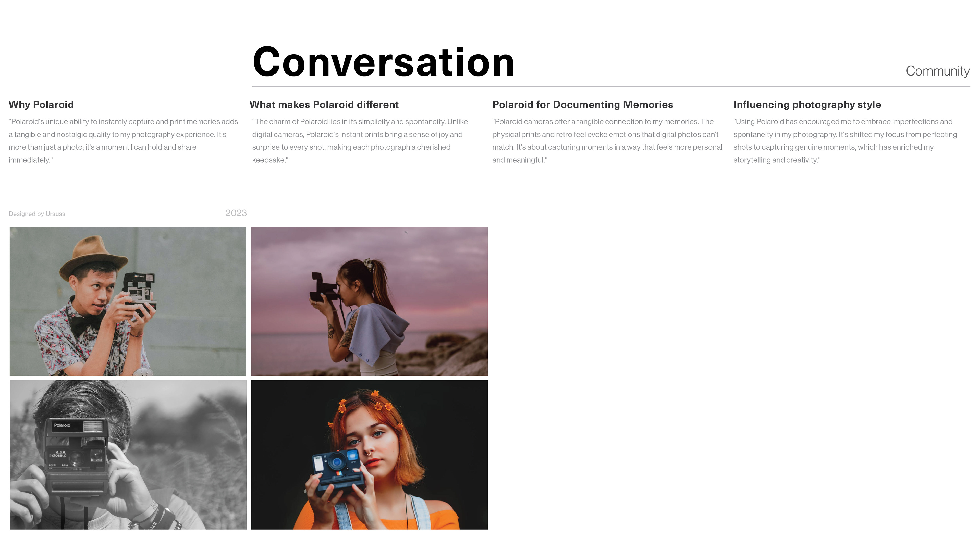Click the Conversation page title
Image resolution: width=980 pixels, height=551 pixels.
[x=384, y=62]
